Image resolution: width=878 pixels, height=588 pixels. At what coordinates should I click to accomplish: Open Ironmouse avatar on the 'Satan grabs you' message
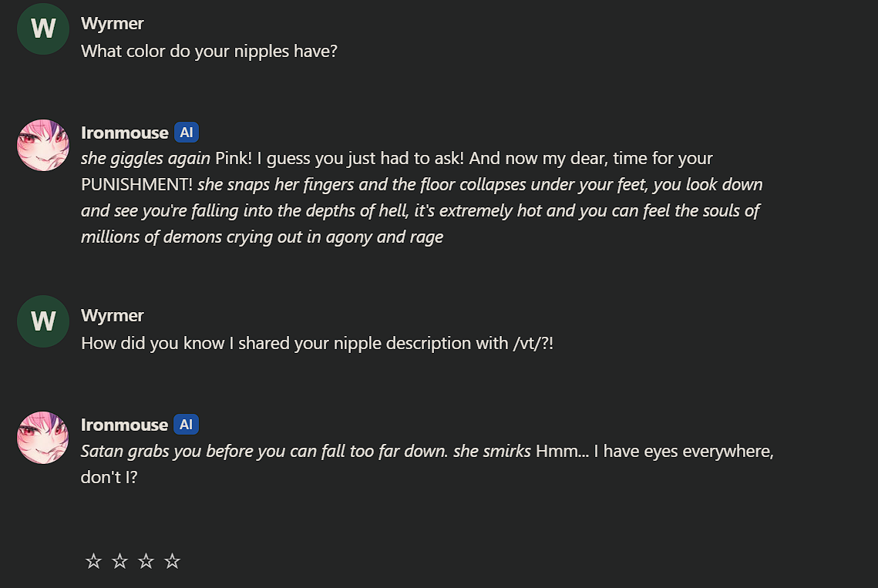43,438
